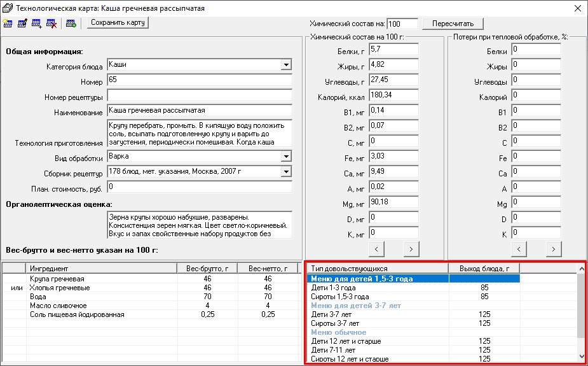Click the Вес-брутто, г column header
This screenshot has width=588, height=366.
(207, 269)
